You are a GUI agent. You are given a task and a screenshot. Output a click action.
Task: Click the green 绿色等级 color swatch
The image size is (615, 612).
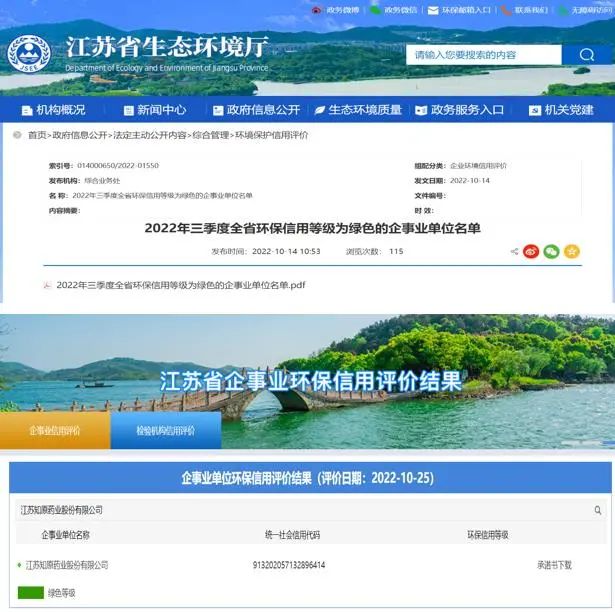pyautogui.click(x=30, y=593)
